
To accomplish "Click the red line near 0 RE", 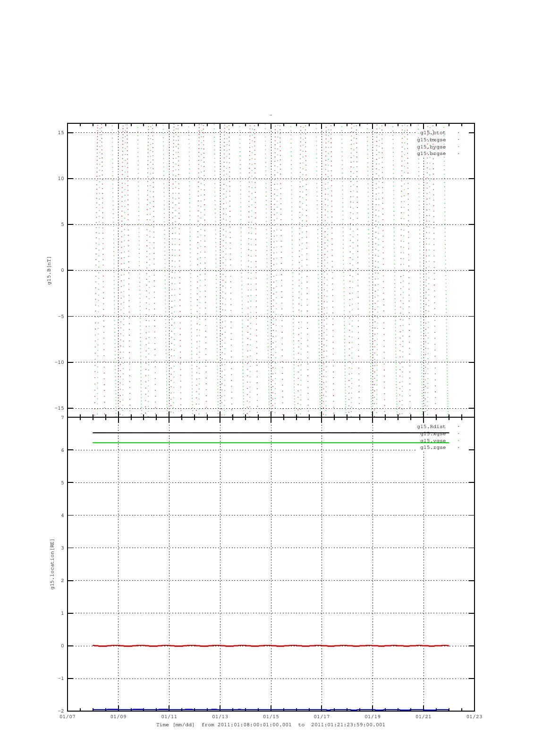I will click(x=271, y=645).
